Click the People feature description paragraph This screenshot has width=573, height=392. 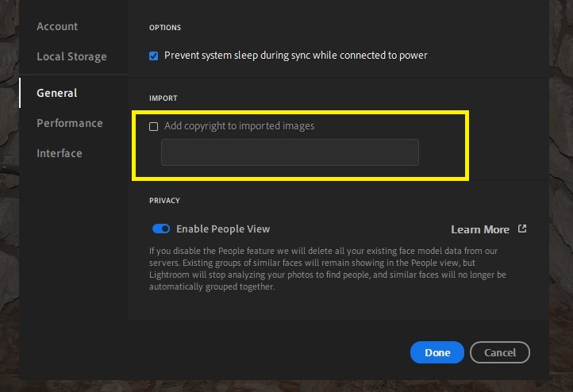328,268
